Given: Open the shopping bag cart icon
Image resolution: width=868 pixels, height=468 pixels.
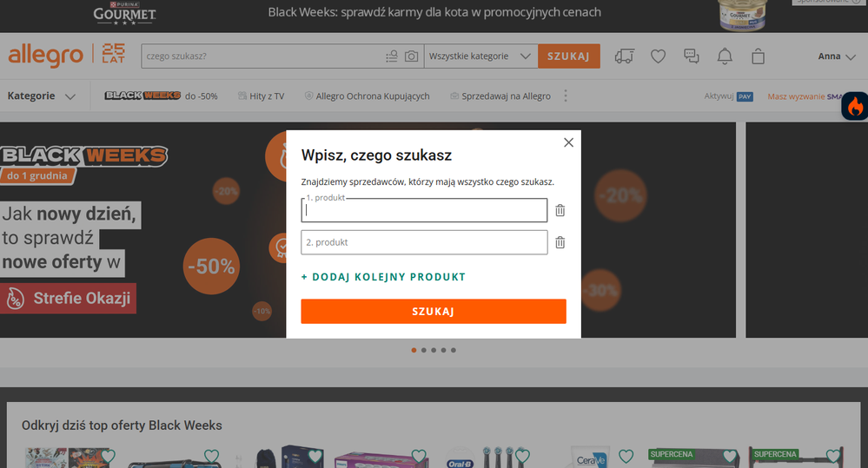Looking at the screenshot, I should [x=758, y=56].
